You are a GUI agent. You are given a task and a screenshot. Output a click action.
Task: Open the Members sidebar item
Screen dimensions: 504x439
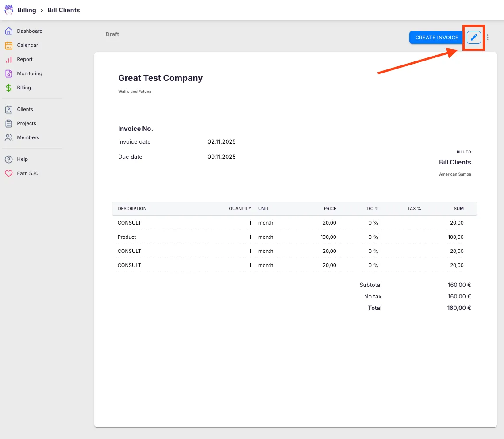pos(27,137)
